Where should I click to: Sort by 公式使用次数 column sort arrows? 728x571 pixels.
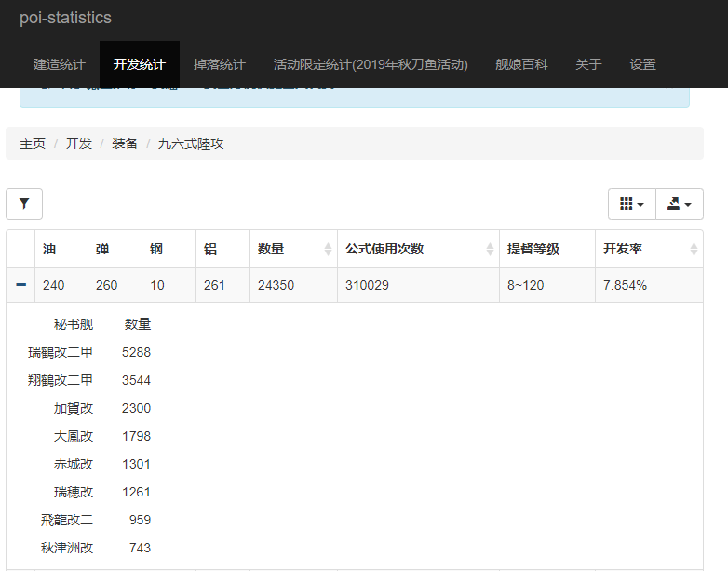491,250
